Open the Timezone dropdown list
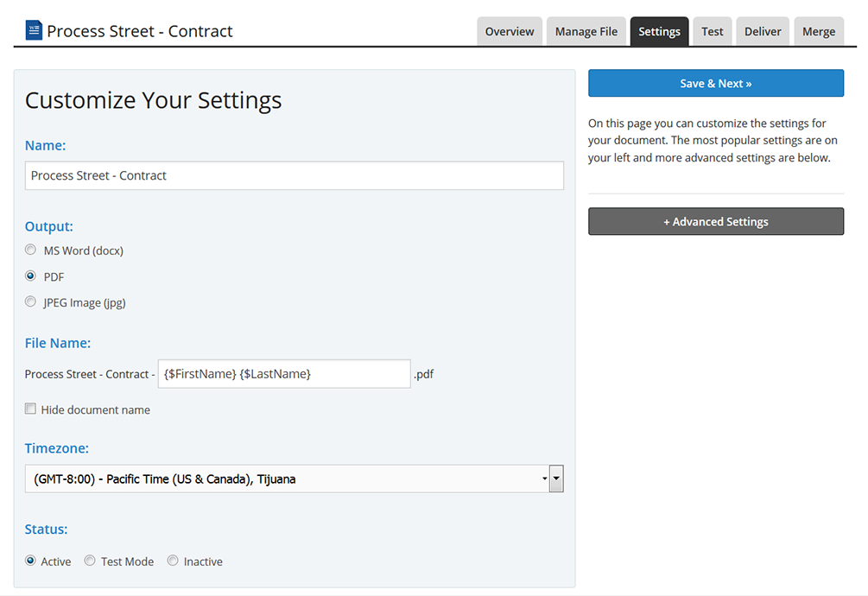This screenshot has width=868, height=596. coord(285,479)
